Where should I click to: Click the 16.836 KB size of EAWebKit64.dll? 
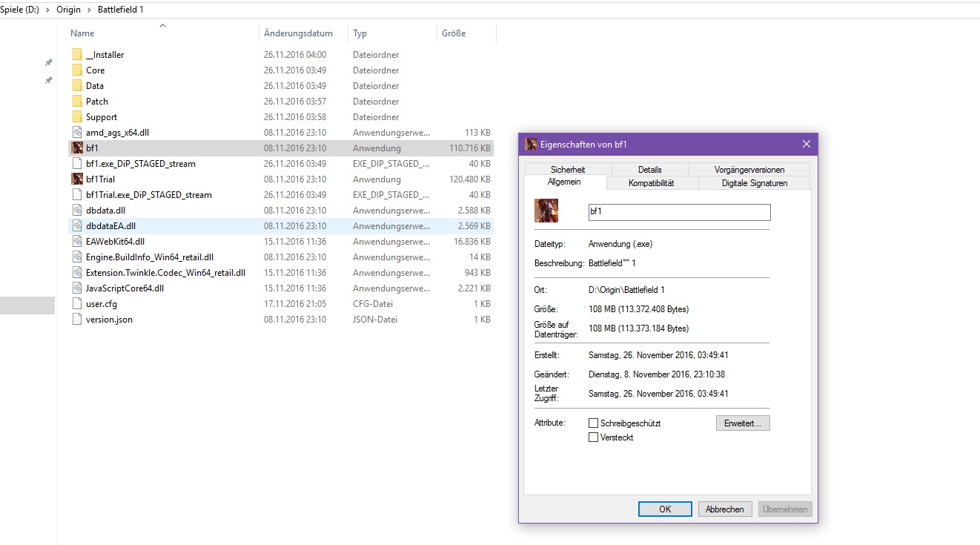tap(472, 242)
